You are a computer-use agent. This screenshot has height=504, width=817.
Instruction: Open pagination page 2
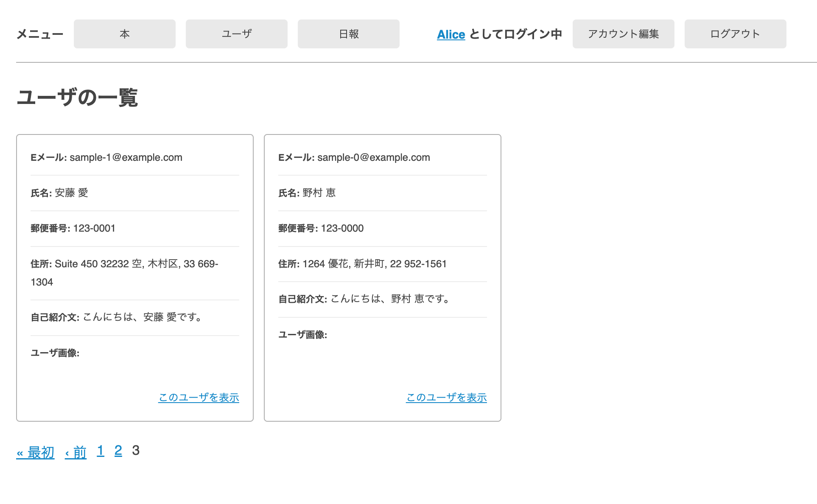click(118, 451)
